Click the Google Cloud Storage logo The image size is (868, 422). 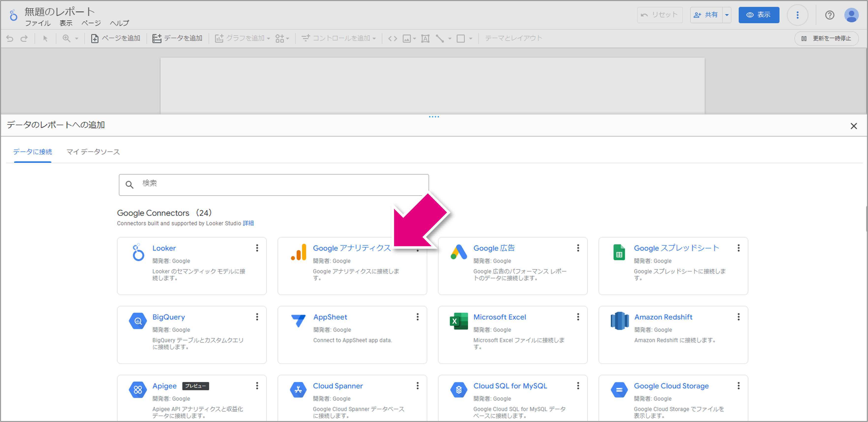[x=619, y=390]
